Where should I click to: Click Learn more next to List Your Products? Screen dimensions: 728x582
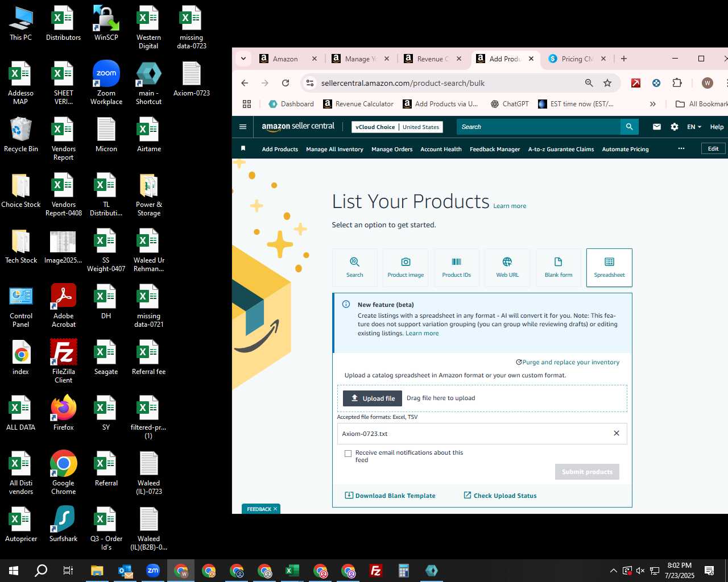(510, 206)
